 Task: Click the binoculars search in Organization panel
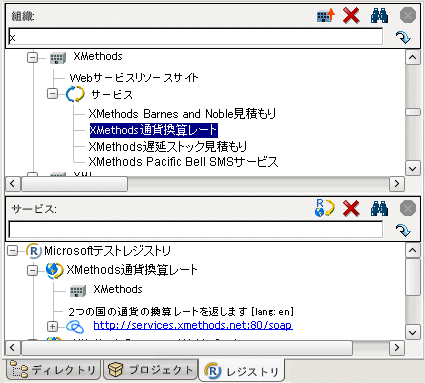[x=379, y=15]
